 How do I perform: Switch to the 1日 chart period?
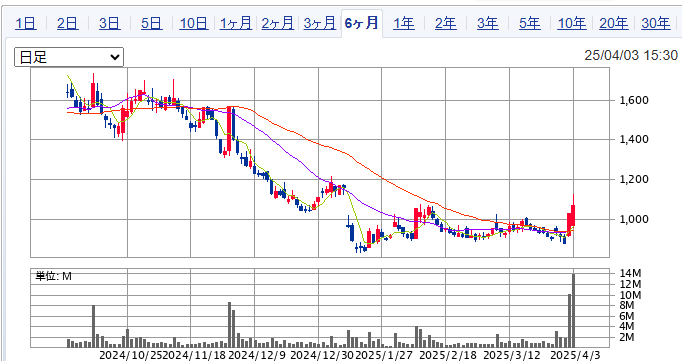(x=26, y=23)
